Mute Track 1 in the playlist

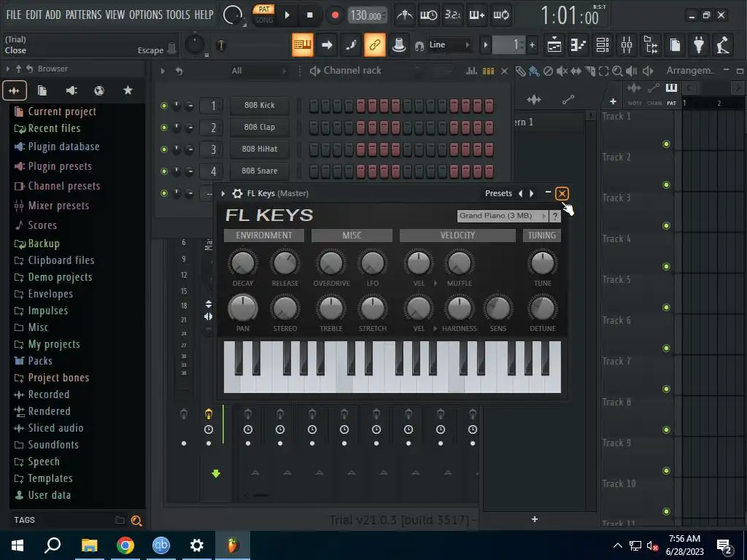[666, 144]
